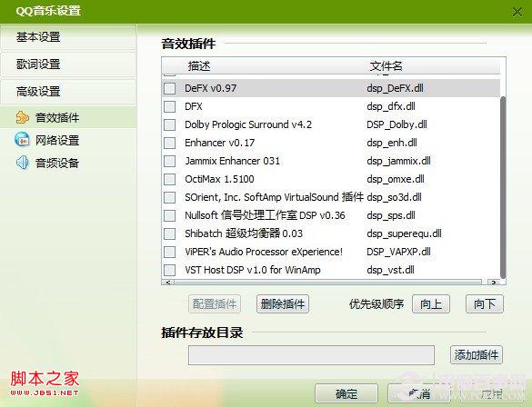
Task: Check Shibatch 超级均衡器 0.03 box
Action: (x=170, y=233)
